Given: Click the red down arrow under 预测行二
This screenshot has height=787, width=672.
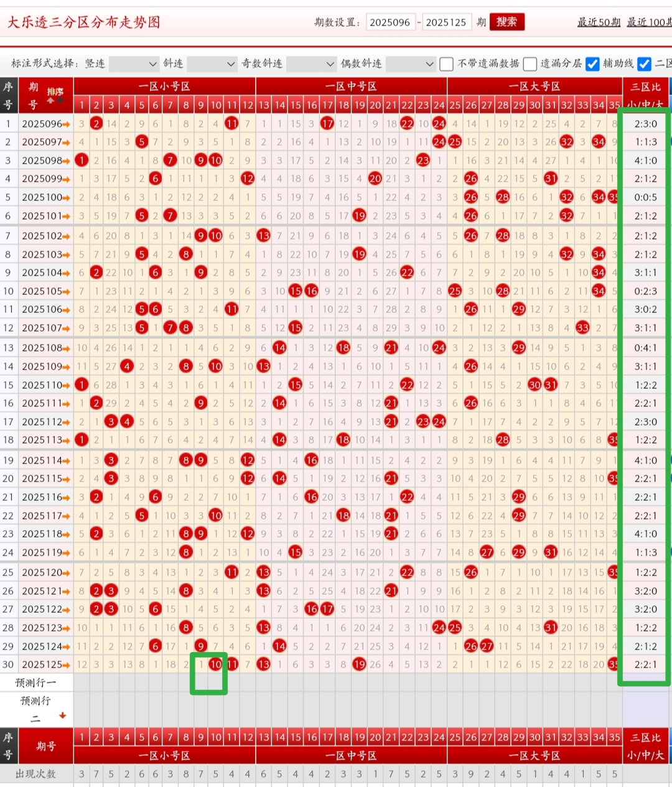Looking at the screenshot, I should click(62, 715).
